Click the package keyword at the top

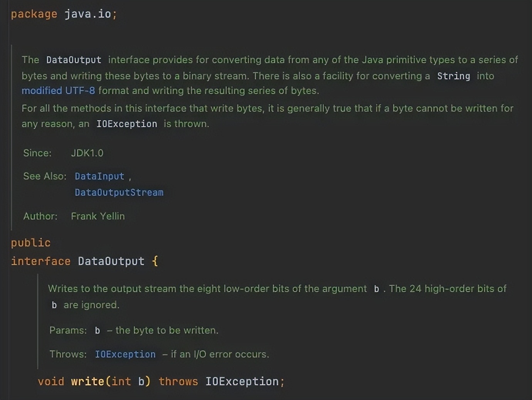click(34, 13)
